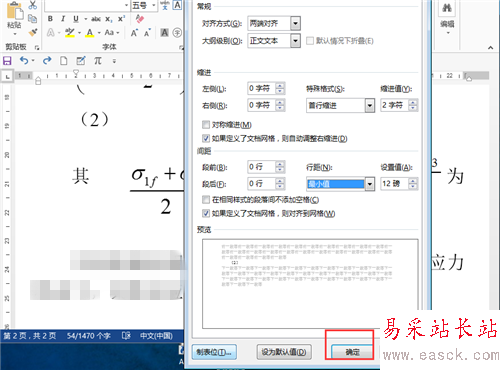Screen dimensions: 500x370
Task: Click the 设置值 12 磅 field
Action: pos(394,184)
